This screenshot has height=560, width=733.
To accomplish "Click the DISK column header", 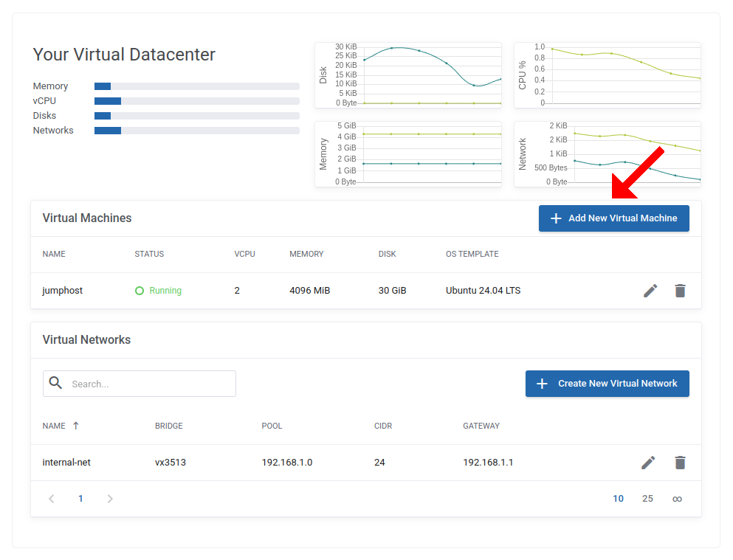I will point(387,254).
